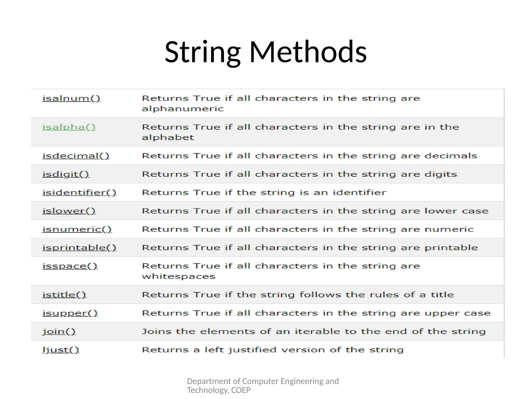This screenshot has height=399, width=532.
Task: Open the ljust() method link
Action: coord(61,350)
